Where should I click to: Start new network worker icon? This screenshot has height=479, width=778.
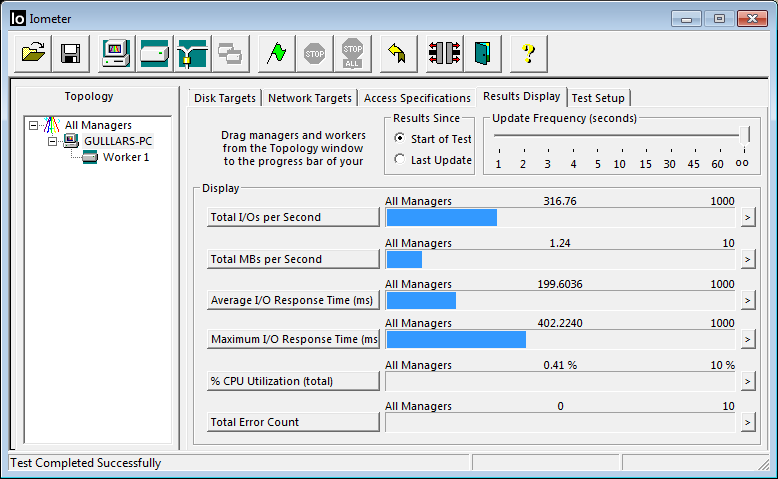tap(193, 53)
